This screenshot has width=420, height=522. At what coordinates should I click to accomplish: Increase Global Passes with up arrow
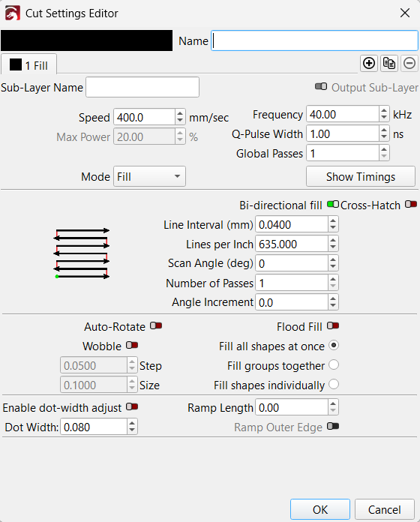click(x=384, y=150)
